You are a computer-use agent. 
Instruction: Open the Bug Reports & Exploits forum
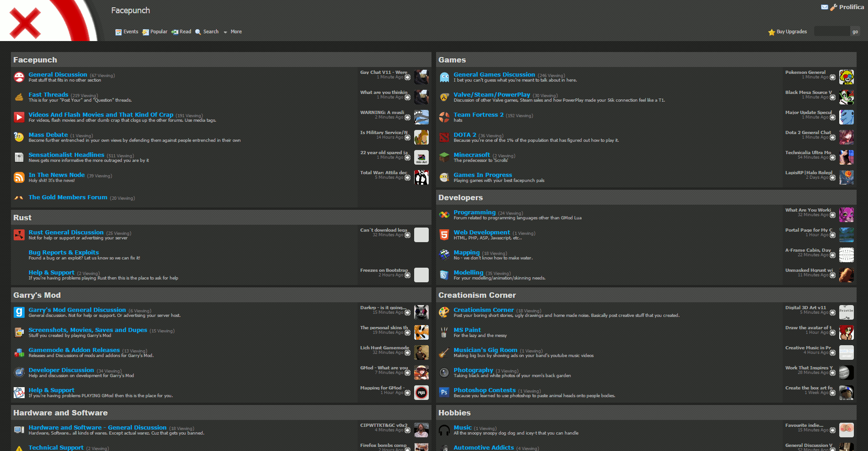[x=64, y=253]
